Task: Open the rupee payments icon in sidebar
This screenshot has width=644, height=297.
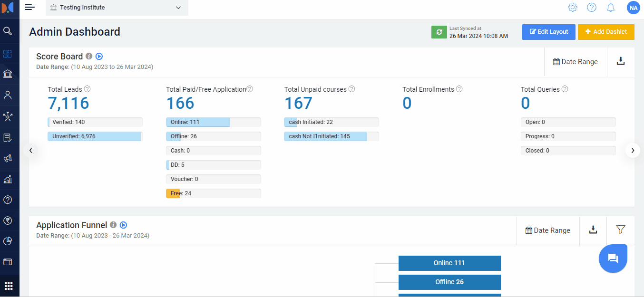Action: point(8,220)
